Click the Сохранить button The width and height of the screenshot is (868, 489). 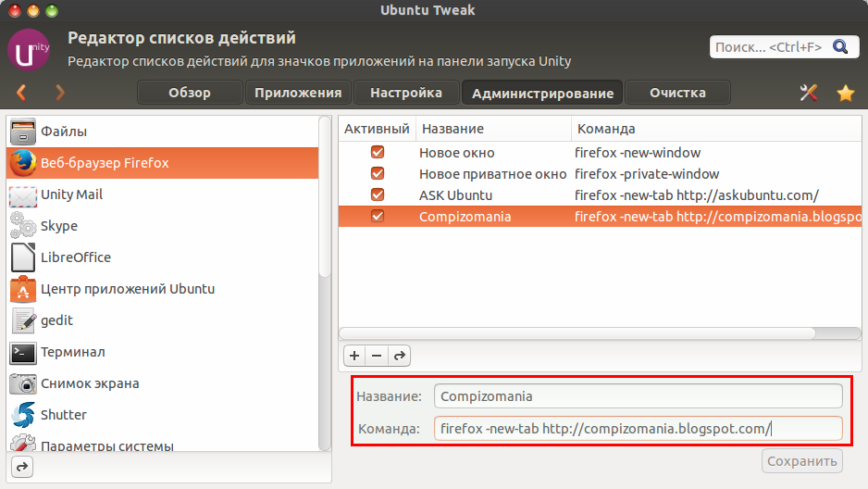click(802, 461)
